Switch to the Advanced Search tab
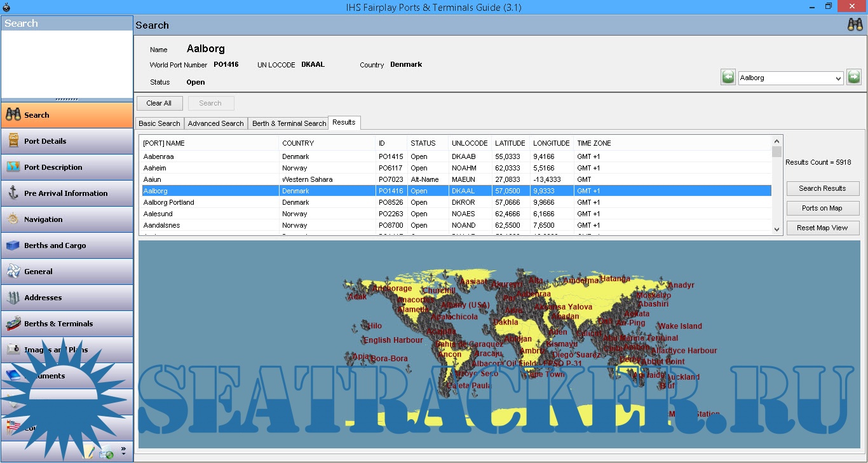Screen dimensions: 868x463 pyautogui.click(x=215, y=123)
